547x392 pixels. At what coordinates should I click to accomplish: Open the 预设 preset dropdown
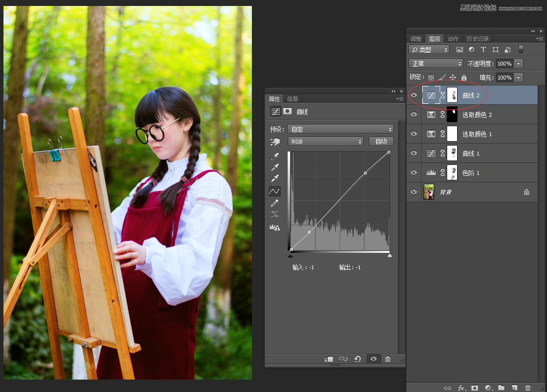click(x=342, y=129)
